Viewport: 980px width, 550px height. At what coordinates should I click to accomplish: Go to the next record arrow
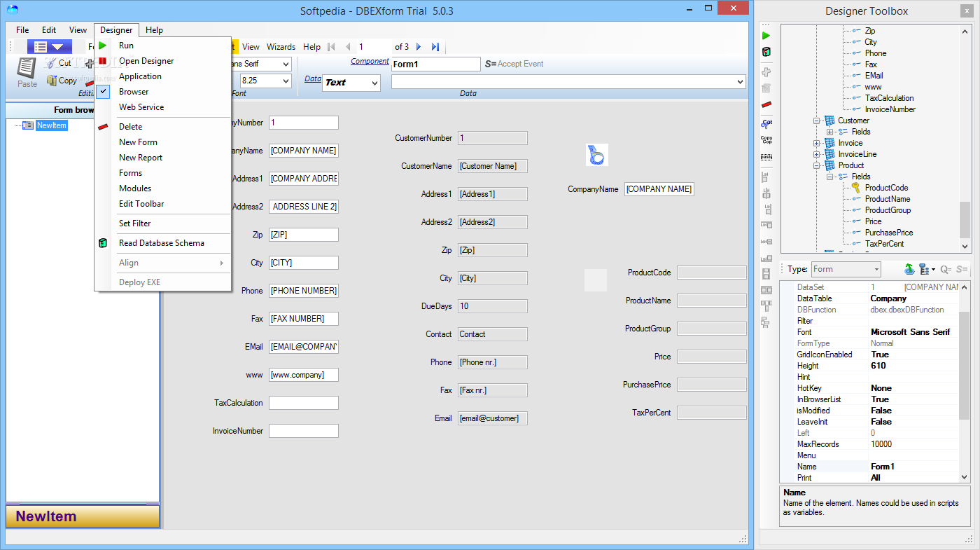(x=419, y=47)
